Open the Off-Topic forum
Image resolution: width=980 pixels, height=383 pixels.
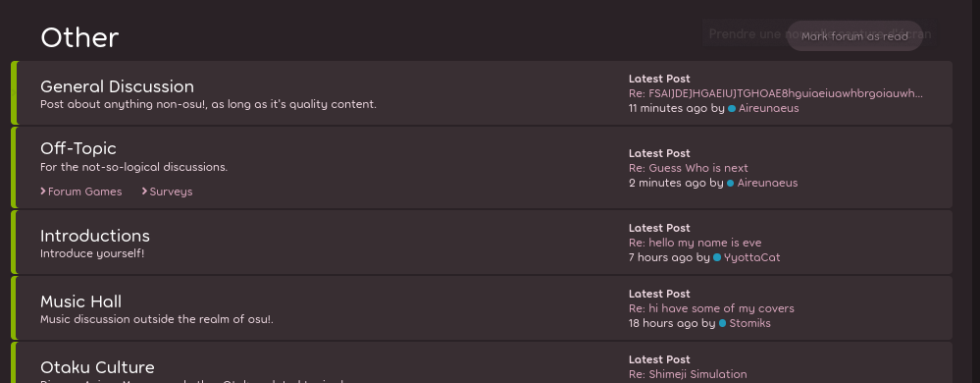[78, 148]
